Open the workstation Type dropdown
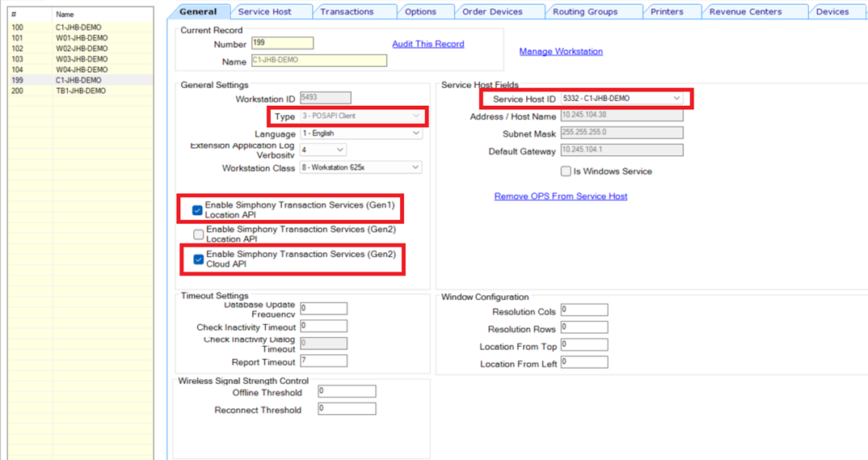Viewport: 868px width, 460px height. 415,116
